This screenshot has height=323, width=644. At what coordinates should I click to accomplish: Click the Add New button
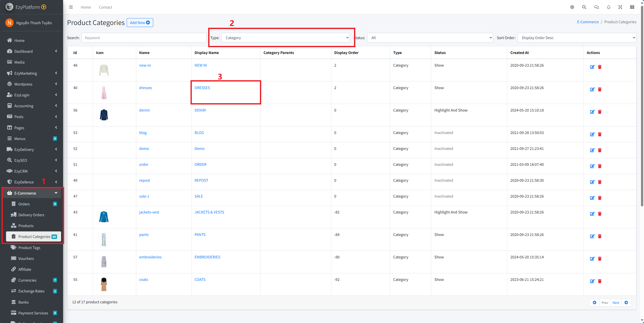[140, 22]
